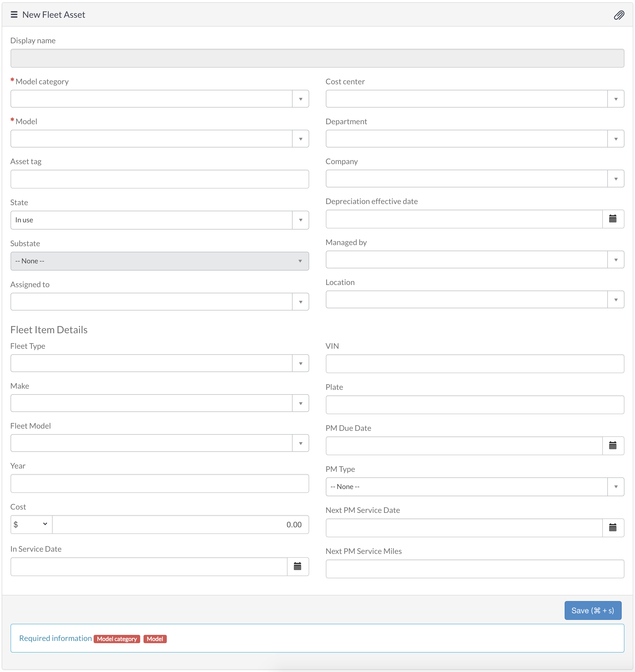The image size is (635, 672).
Task: Expand the Cost center dropdown arrow
Action: tap(616, 99)
